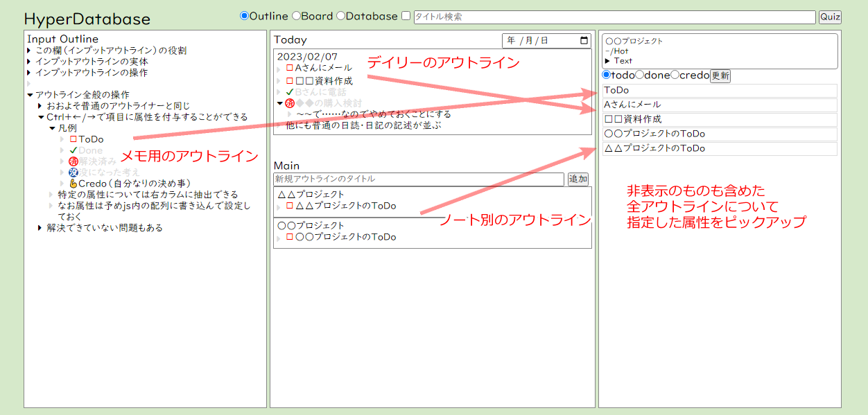This screenshot has height=415, width=868.
Task: Click the -/Hot line in the right panel box
Action: (616, 51)
